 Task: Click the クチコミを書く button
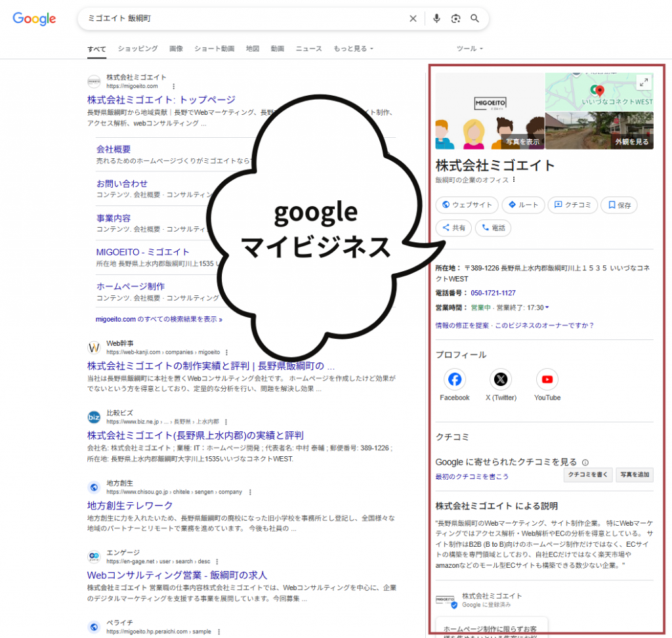click(x=587, y=475)
